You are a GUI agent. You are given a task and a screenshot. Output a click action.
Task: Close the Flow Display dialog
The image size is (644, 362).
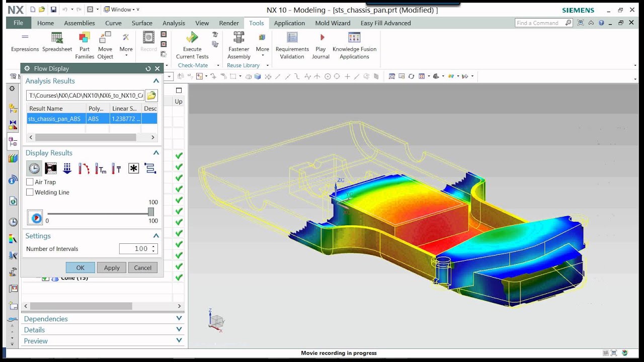pos(157,69)
